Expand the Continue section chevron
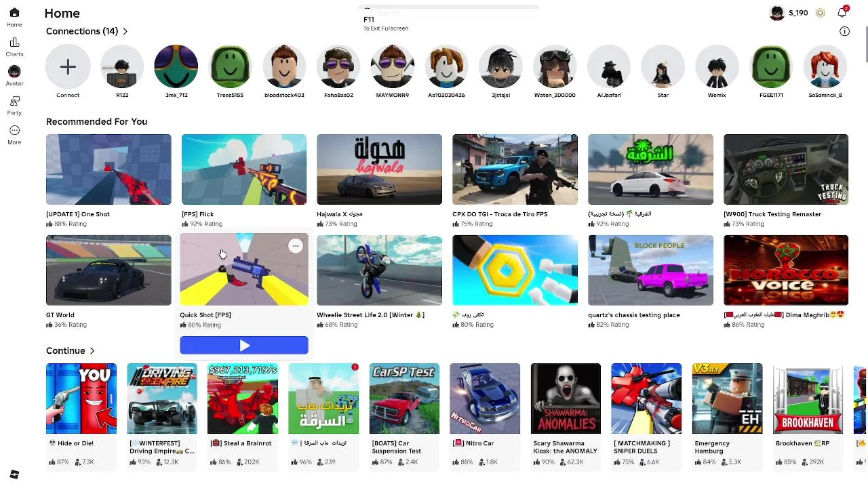The image size is (868, 488). [x=92, y=350]
